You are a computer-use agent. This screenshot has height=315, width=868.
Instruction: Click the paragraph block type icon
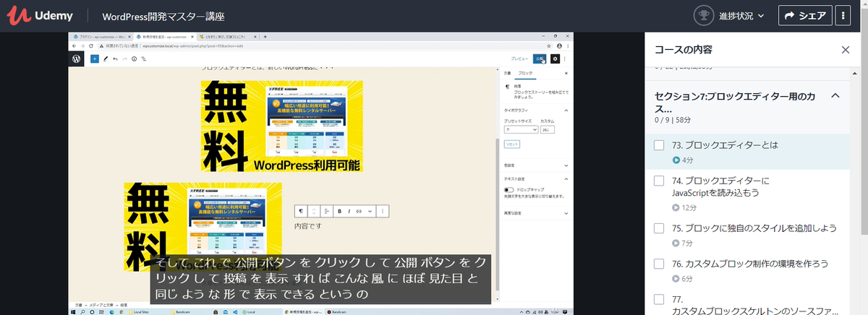(x=301, y=211)
